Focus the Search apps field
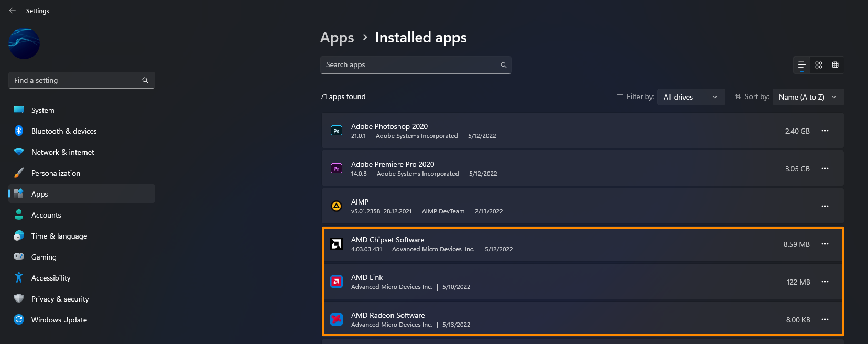 pos(416,65)
